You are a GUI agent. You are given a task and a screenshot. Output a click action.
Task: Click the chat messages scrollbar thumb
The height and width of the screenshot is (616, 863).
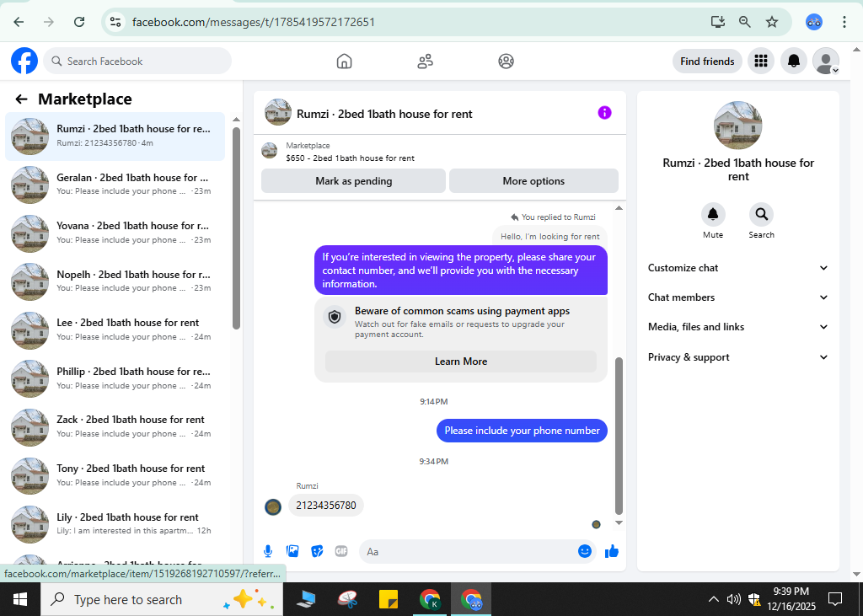pyautogui.click(x=619, y=436)
